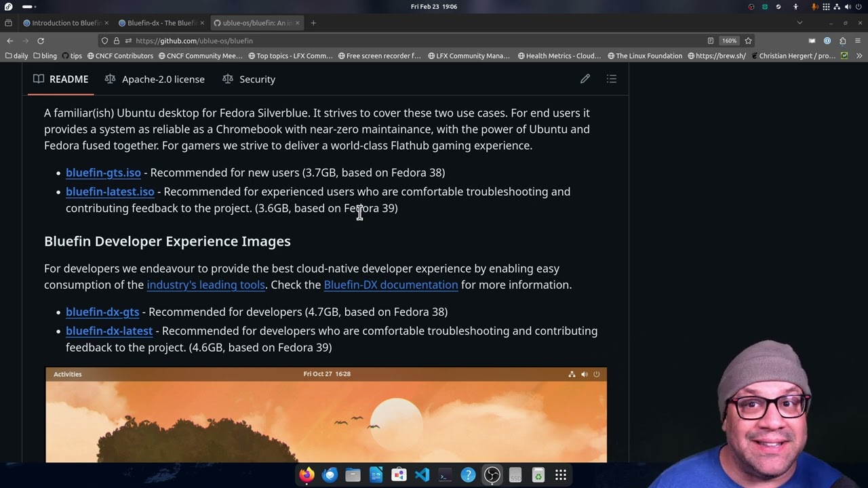Open the Firefox extensions puzzle icon
The width and height of the screenshot is (868, 488).
point(842,41)
